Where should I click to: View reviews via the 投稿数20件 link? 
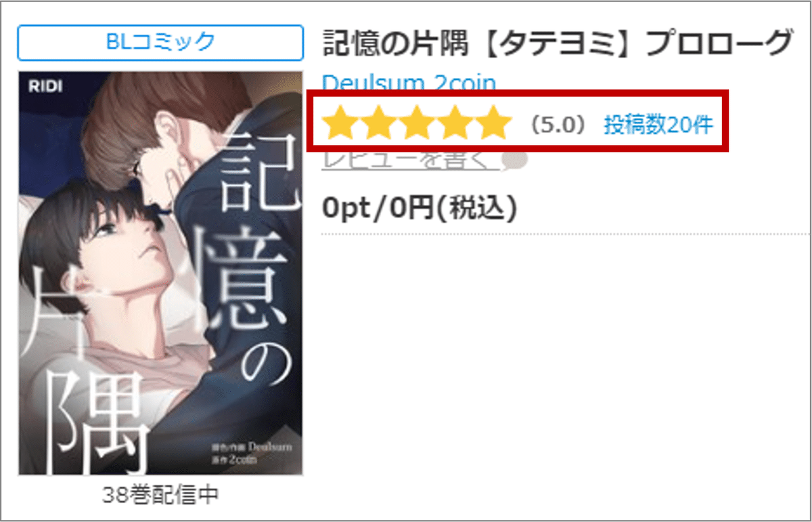(658, 125)
